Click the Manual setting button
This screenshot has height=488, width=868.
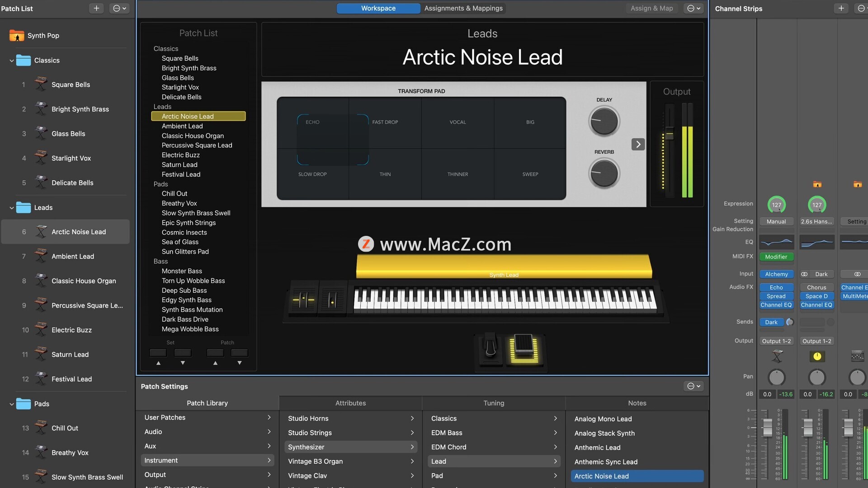776,221
